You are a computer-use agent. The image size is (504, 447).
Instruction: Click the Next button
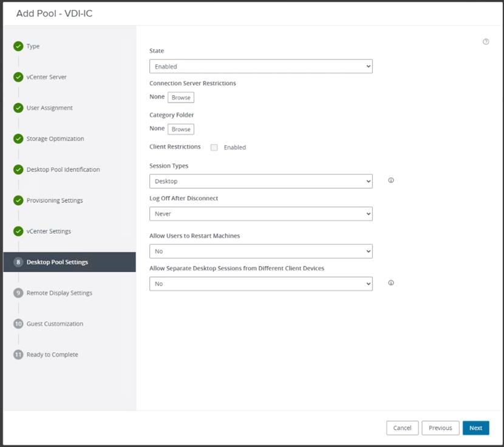coord(475,428)
